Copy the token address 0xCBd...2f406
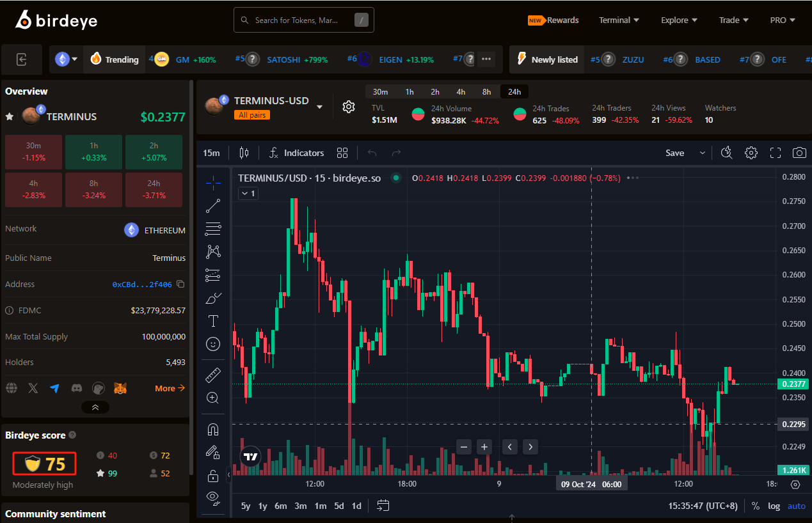Screen dimensions: 812x523 coord(180,284)
